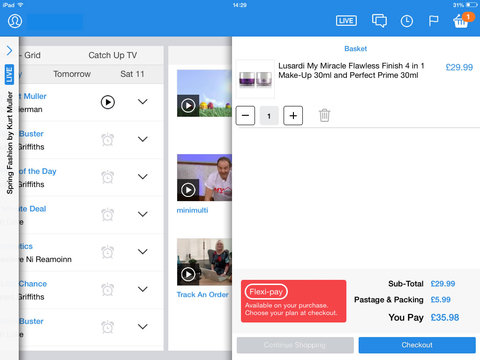Set reminder alarm for first Buster show

108,139
